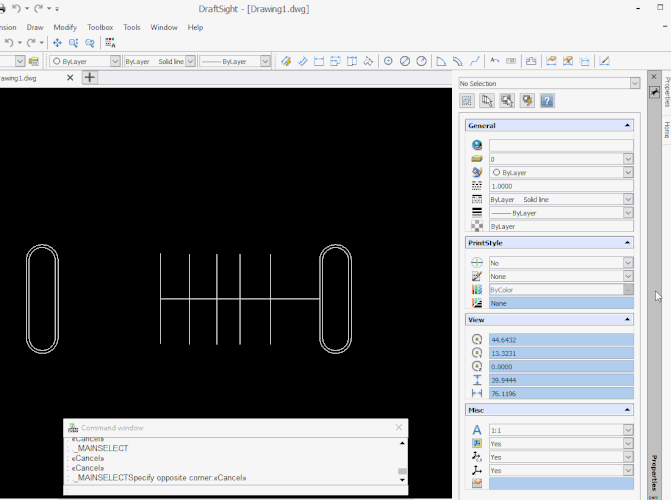
Task: Click the Select Entities cursor icon in Properties
Action: pos(487,101)
